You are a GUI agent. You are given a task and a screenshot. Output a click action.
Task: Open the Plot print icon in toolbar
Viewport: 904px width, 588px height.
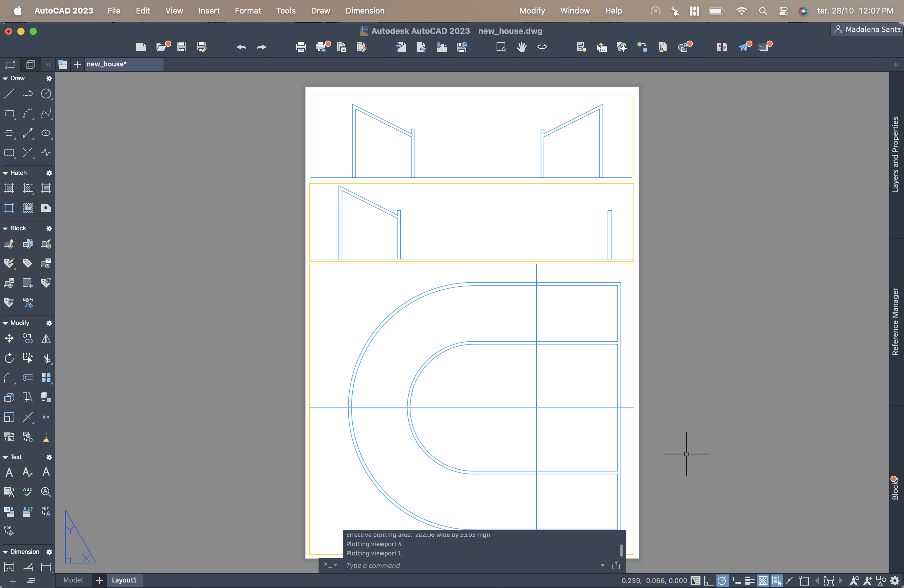tap(300, 47)
